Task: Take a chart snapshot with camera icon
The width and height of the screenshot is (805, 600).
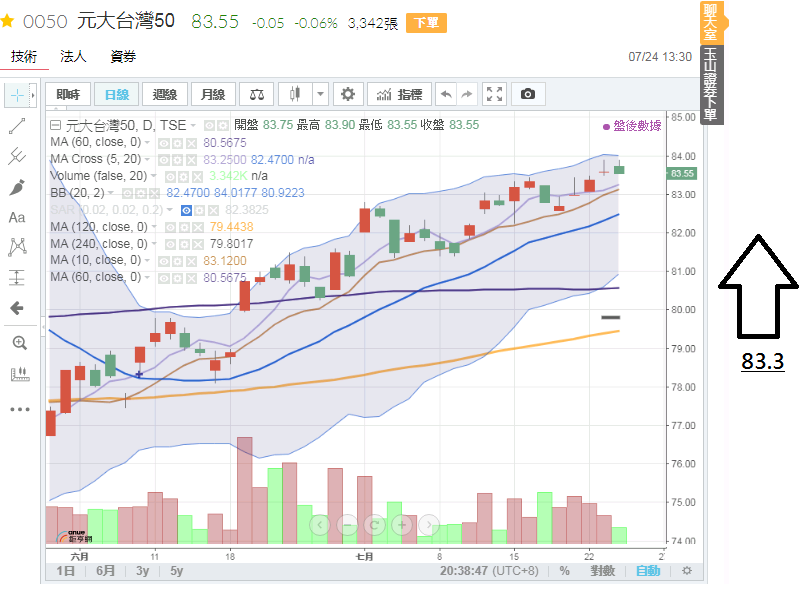Action: (528, 94)
